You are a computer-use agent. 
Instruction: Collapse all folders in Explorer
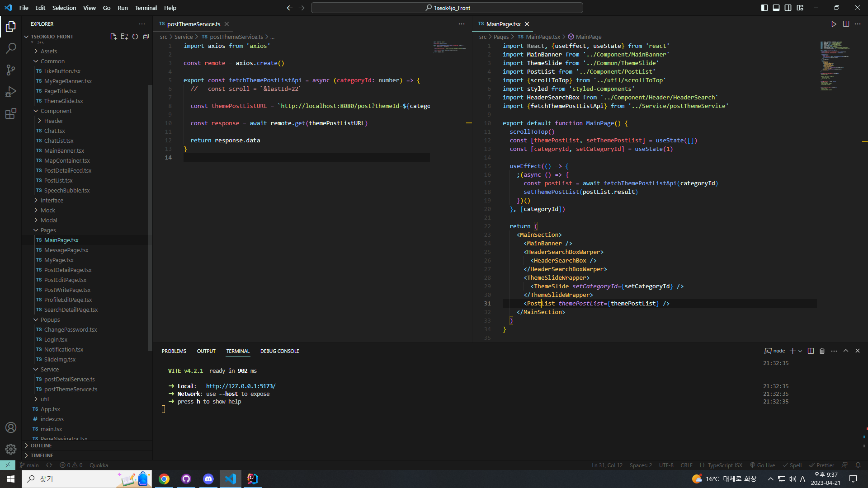coord(146,37)
